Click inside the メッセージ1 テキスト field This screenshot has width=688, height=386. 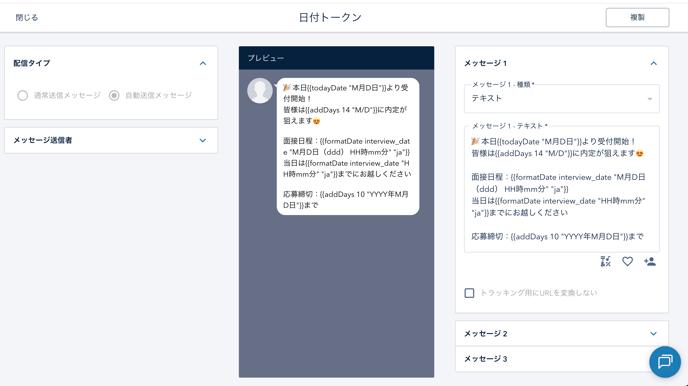tap(562, 189)
